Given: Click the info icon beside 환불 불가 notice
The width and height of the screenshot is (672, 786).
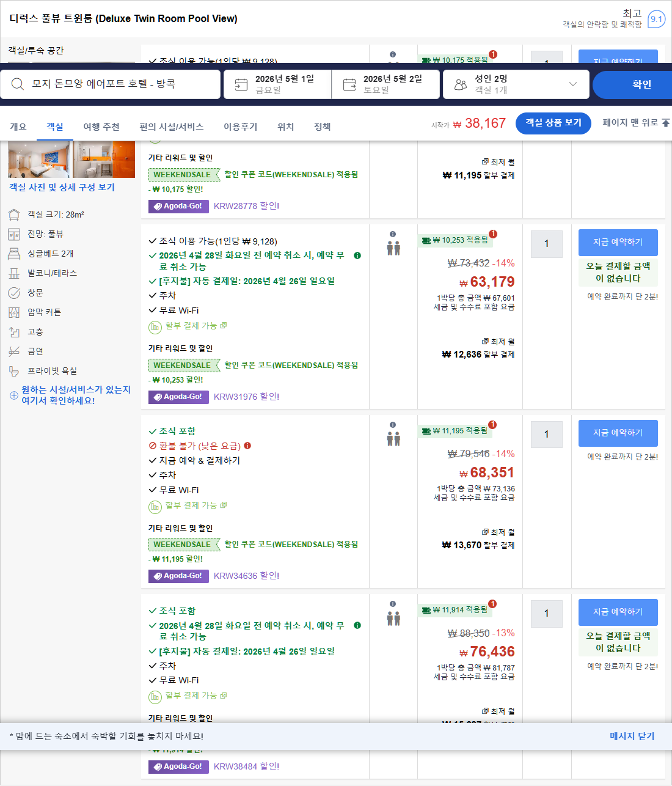Looking at the screenshot, I should tap(247, 446).
